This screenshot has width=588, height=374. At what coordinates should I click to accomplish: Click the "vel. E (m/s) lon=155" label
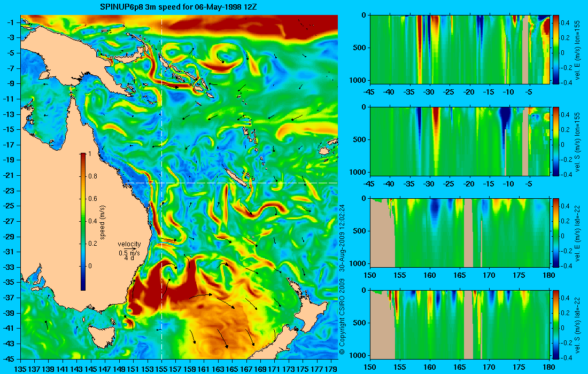[x=577, y=50]
